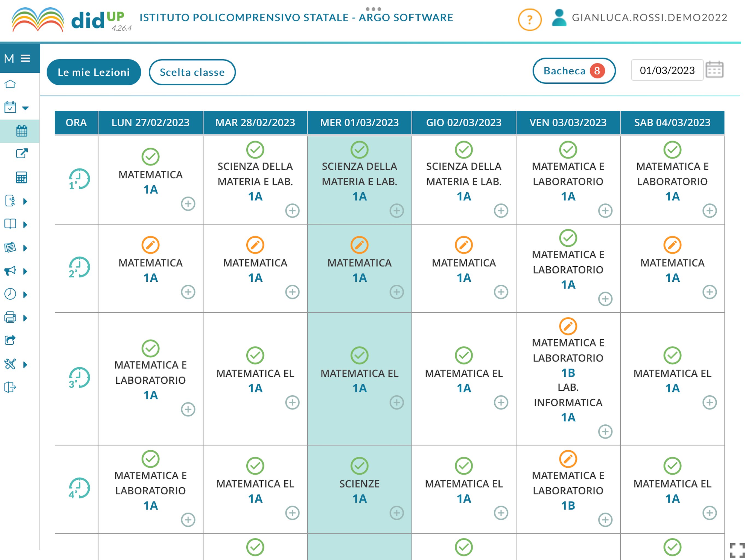The height and width of the screenshot is (560, 747).
Task: Open the Bacheca notice board button
Action: click(574, 71)
